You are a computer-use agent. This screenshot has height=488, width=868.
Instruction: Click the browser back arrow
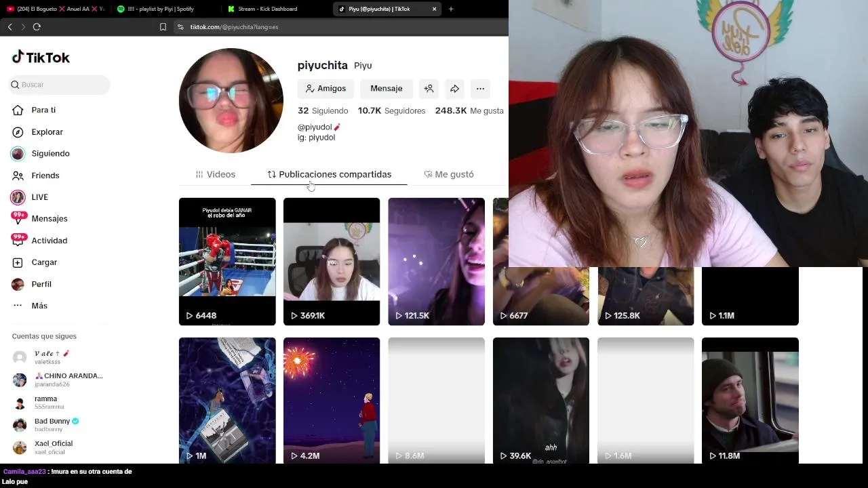coord(9,26)
